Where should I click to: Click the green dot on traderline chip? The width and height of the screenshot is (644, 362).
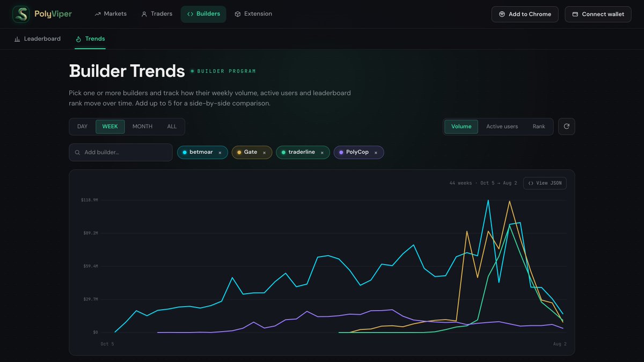point(283,152)
